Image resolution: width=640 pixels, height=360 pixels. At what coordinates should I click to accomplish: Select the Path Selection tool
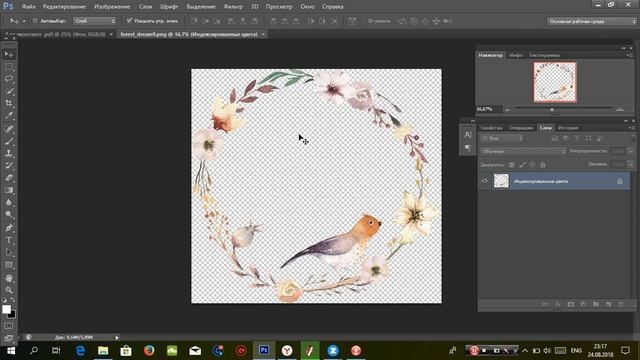(x=9, y=253)
